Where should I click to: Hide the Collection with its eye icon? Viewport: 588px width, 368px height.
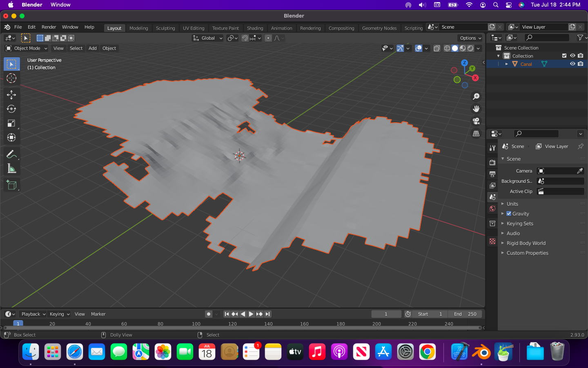coord(572,56)
